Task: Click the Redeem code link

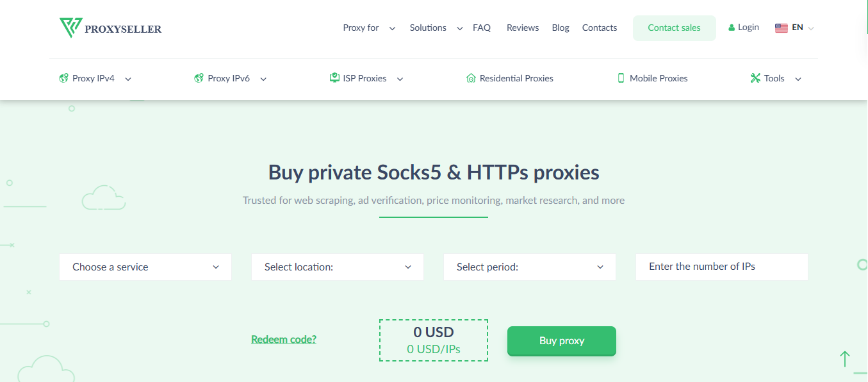Action: (284, 338)
